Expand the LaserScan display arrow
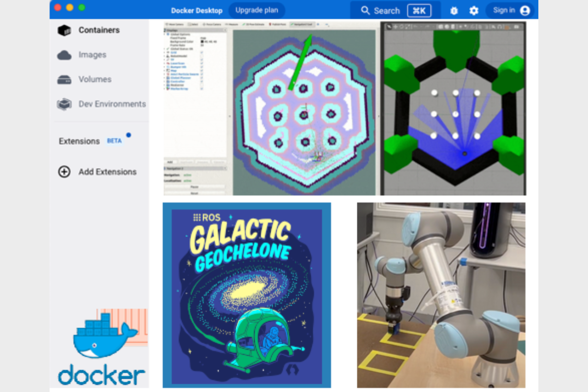Viewport: 588px width, 392px height. coord(165,63)
